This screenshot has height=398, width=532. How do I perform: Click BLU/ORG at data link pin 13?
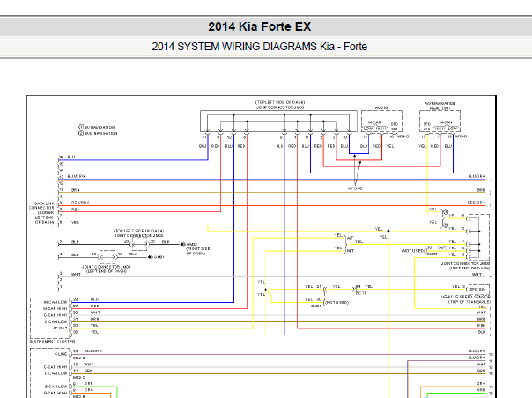point(77,176)
